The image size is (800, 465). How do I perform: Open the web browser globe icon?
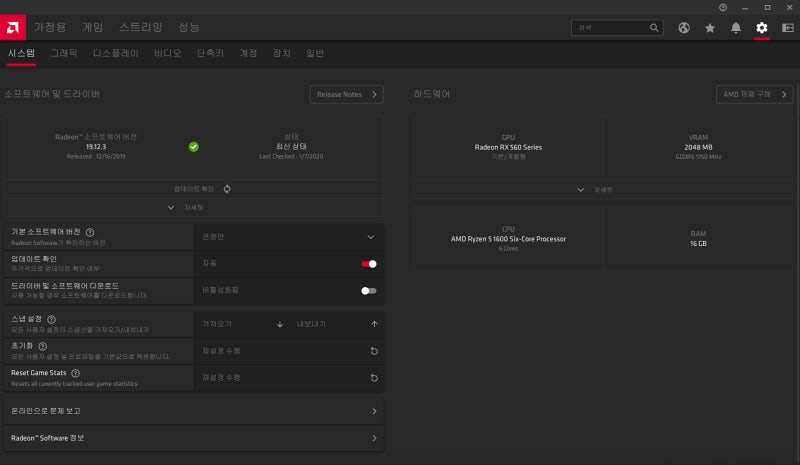684,28
